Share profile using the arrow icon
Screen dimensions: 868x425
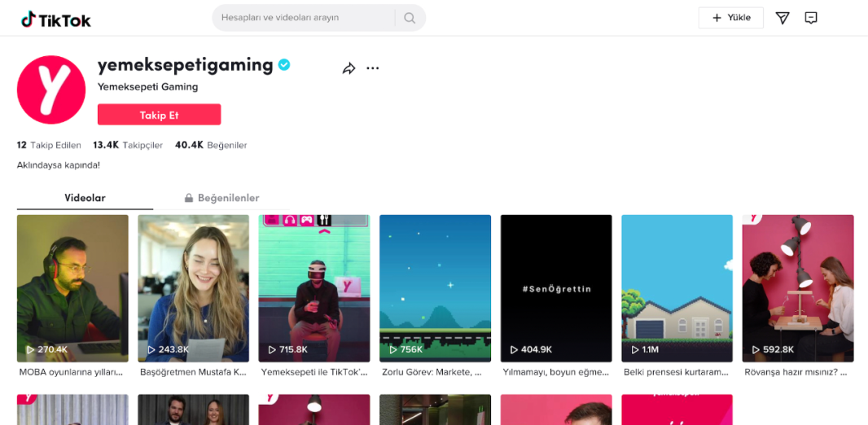pos(349,68)
